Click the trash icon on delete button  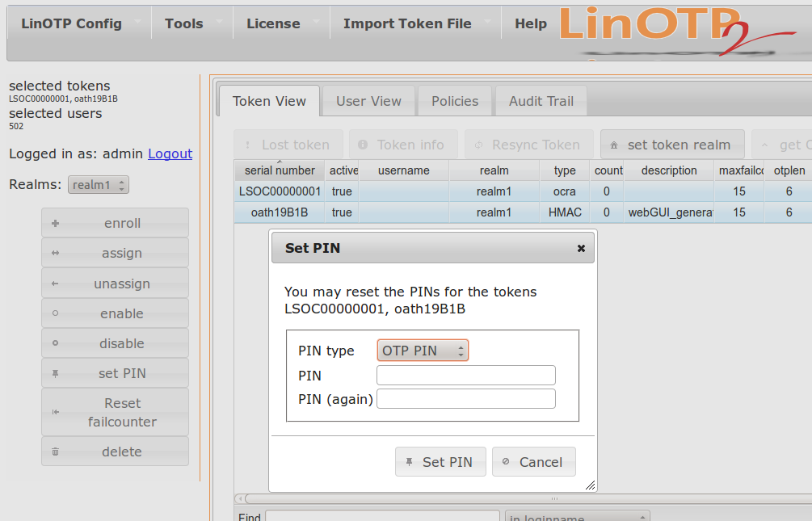tap(55, 452)
